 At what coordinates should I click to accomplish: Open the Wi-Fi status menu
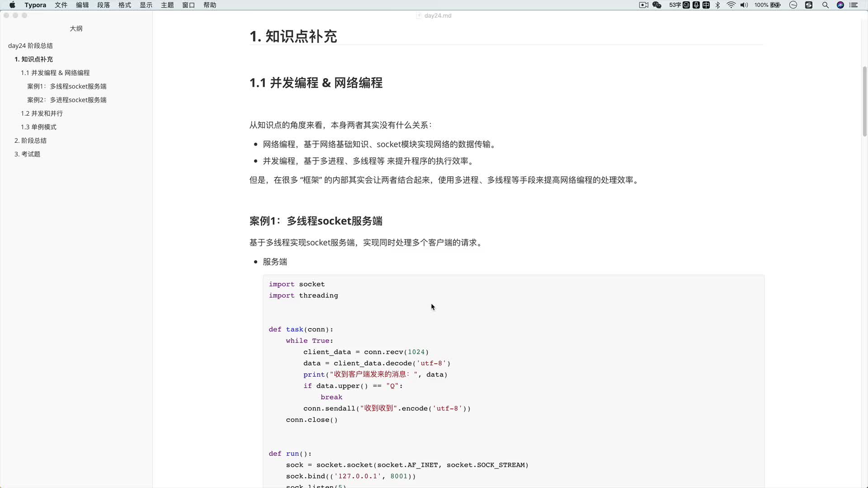coord(731,5)
